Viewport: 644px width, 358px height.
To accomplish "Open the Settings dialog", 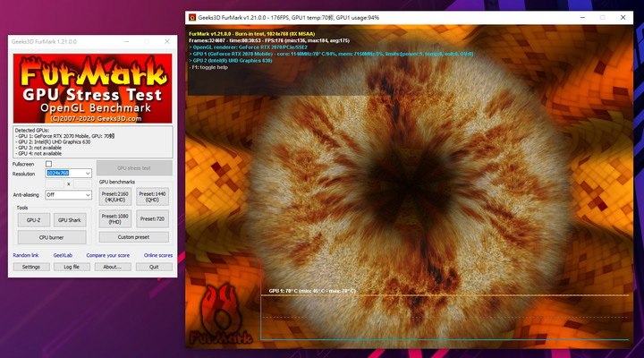I will pos(31,267).
